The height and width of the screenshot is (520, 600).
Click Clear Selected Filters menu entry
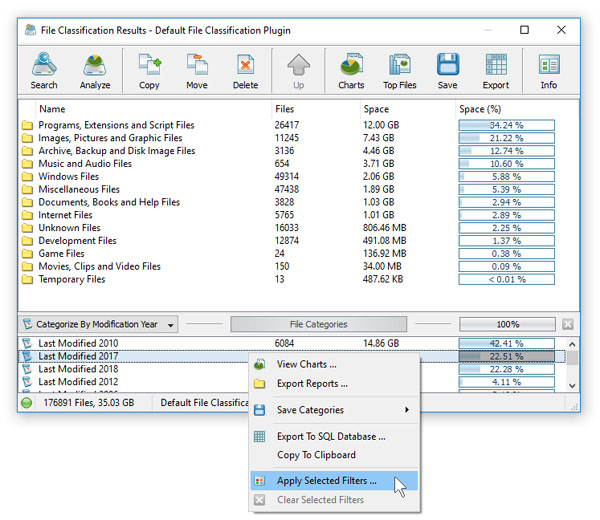334,500
